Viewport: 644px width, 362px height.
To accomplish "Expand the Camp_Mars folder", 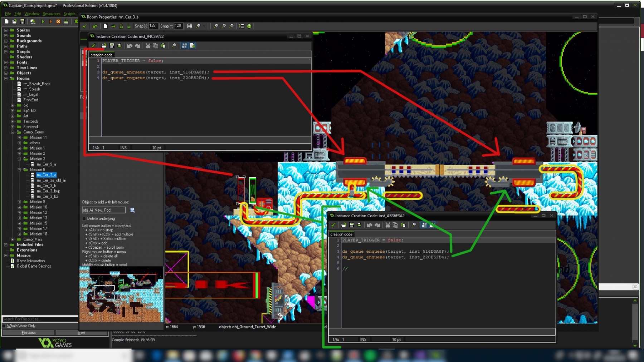I will tap(13, 239).
